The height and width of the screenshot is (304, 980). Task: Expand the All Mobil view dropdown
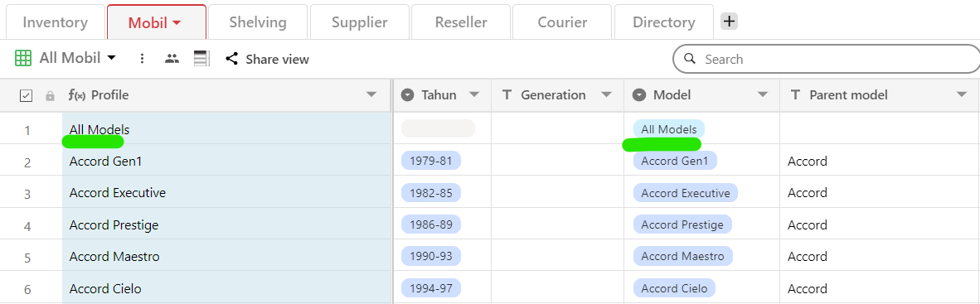point(112,58)
